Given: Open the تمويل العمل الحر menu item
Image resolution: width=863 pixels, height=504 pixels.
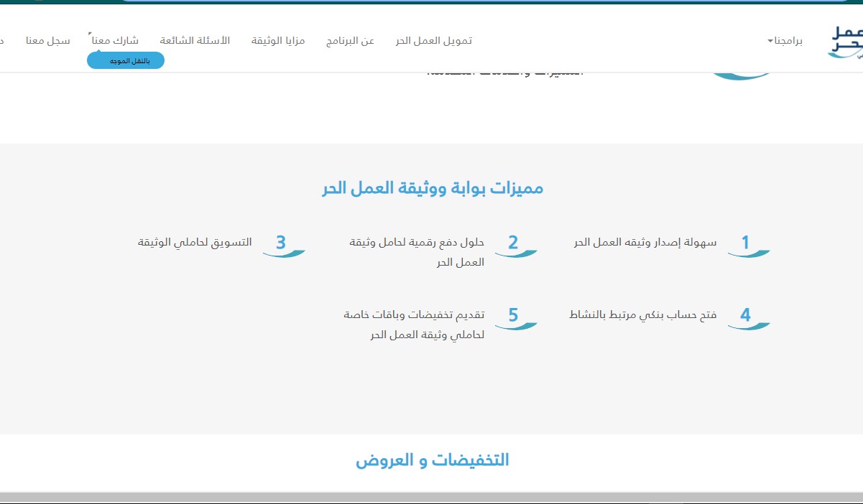Looking at the screenshot, I should [x=434, y=41].
